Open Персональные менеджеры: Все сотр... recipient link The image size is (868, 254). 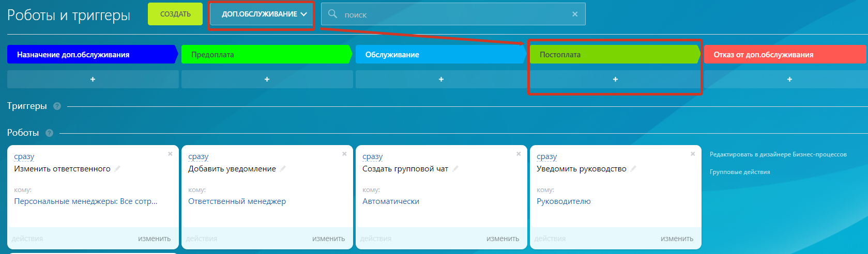pos(86,201)
